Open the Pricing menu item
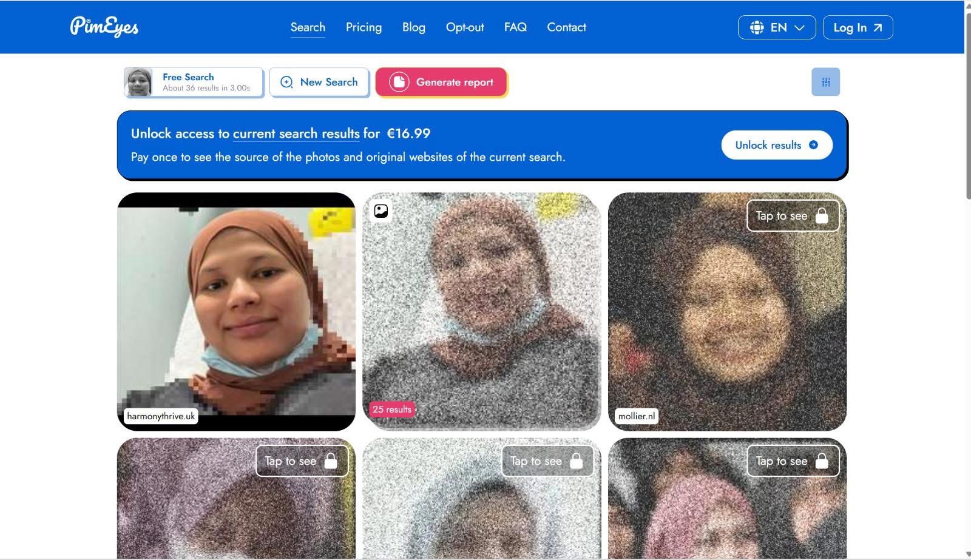 pos(364,27)
